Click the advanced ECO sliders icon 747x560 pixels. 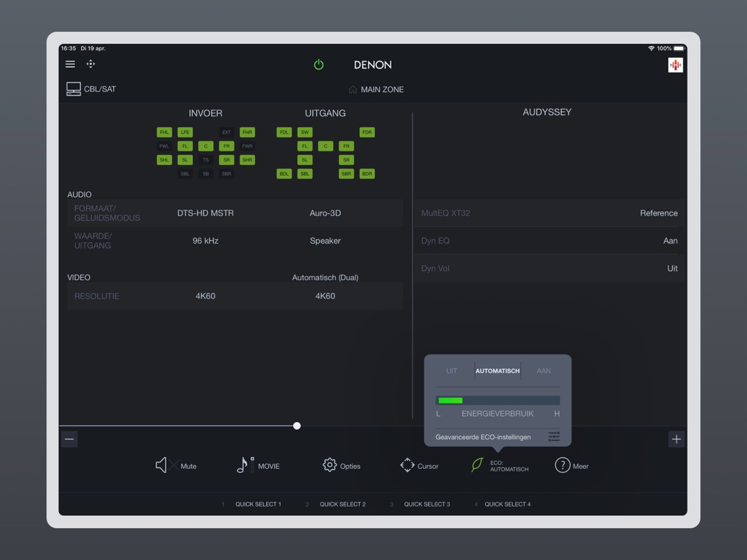[553, 437]
